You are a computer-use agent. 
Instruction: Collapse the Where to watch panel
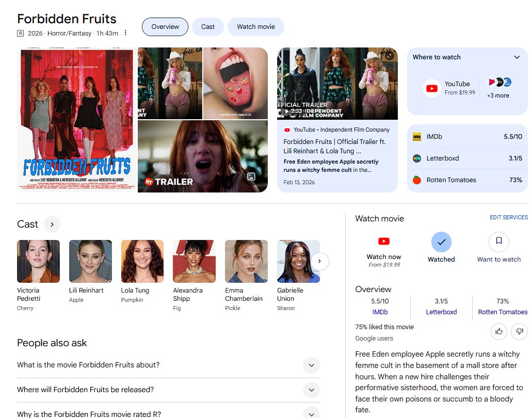tap(517, 57)
